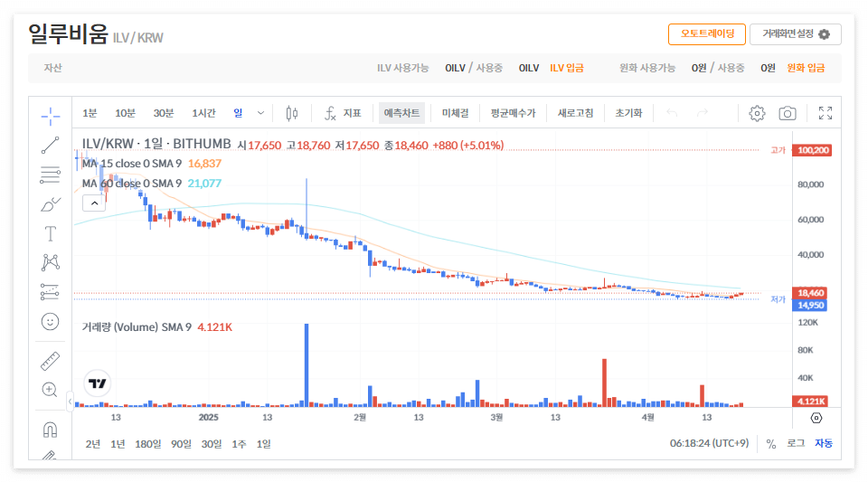
Task: Redo the chart action
Action: [702, 113]
